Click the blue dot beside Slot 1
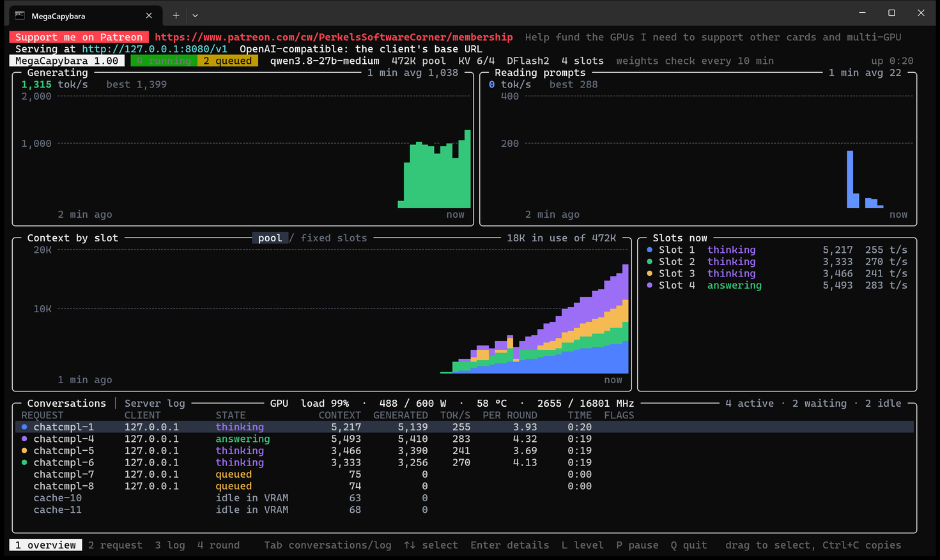940x560 pixels. pos(650,250)
